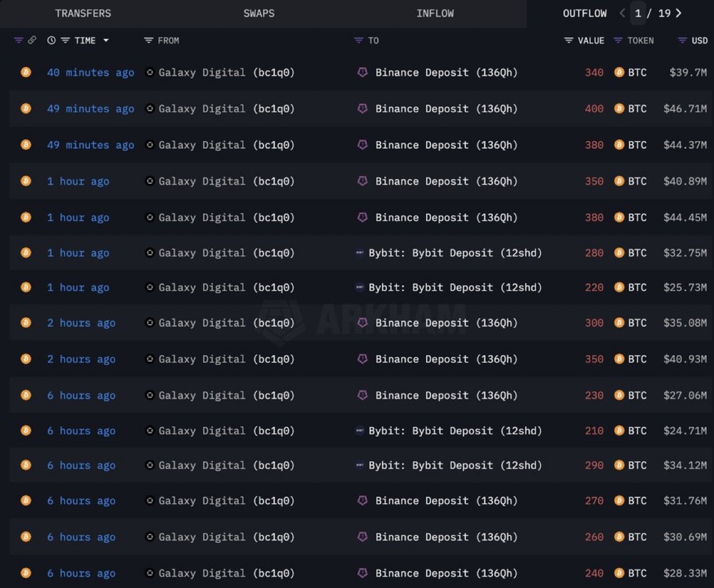Open Bybit Deposit recipient in the $25.73M row
Image resolution: width=714 pixels, height=588 pixels.
click(x=456, y=288)
